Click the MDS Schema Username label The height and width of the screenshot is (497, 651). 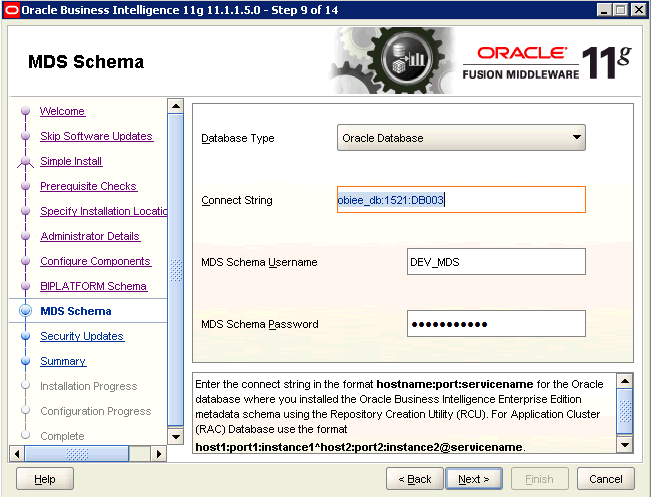pos(259,262)
